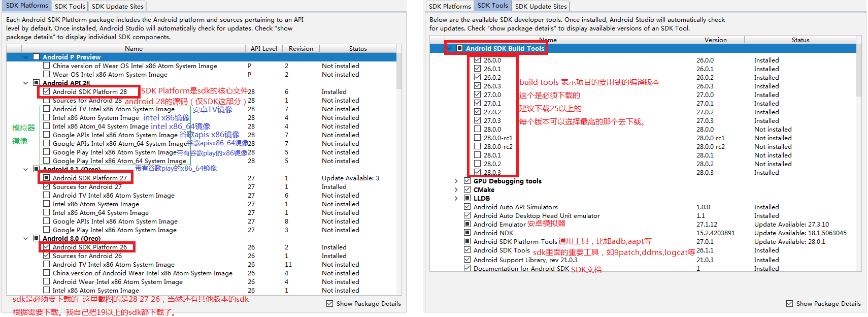Sort by Revision column header
The height and width of the screenshot is (317, 868).
click(x=301, y=49)
